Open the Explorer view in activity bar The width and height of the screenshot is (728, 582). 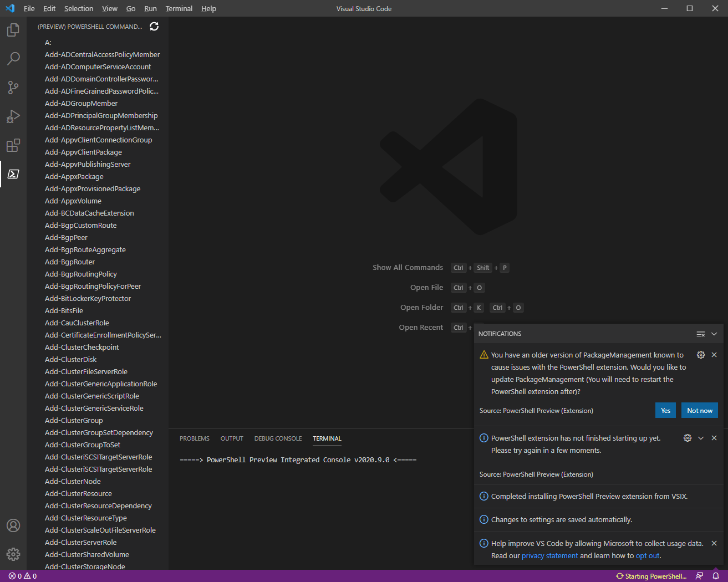click(13, 30)
